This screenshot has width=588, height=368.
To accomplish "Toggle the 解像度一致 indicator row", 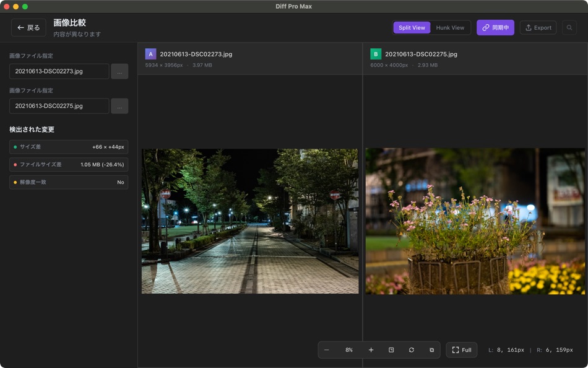I will click(68, 182).
